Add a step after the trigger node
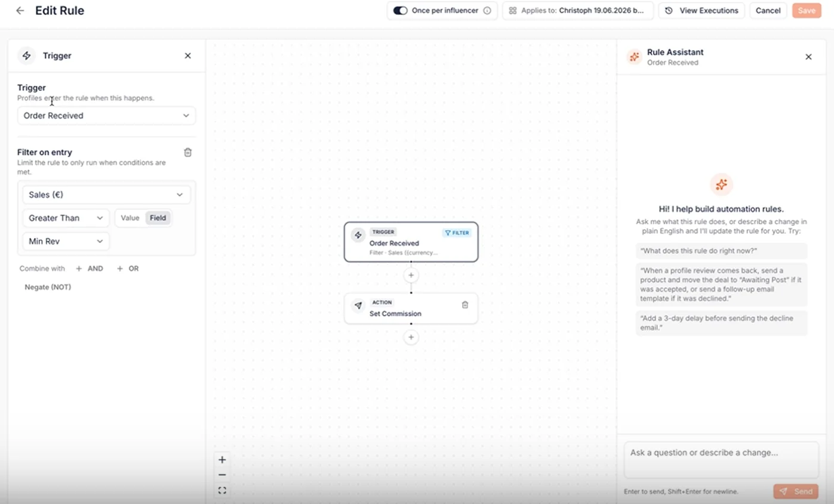The image size is (834, 504). click(411, 275)
